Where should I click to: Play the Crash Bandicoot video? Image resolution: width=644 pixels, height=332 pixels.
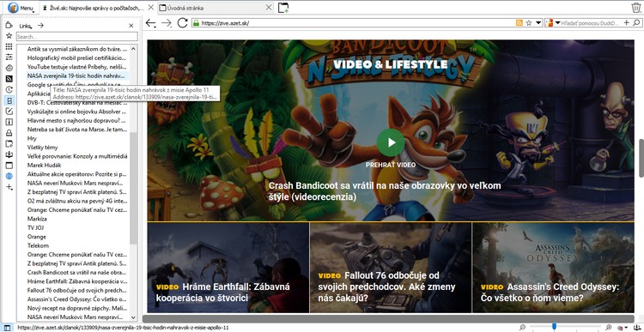click(x=391, y=142)
